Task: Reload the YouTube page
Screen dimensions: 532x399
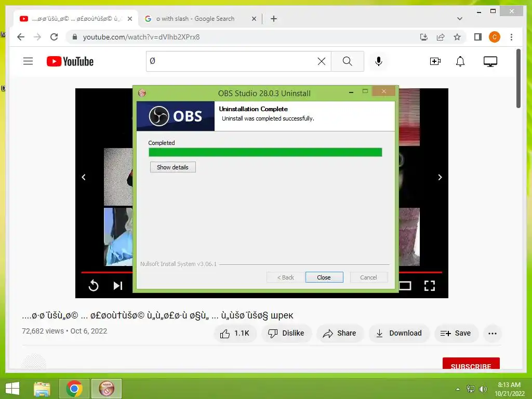Action: point(54,37)
